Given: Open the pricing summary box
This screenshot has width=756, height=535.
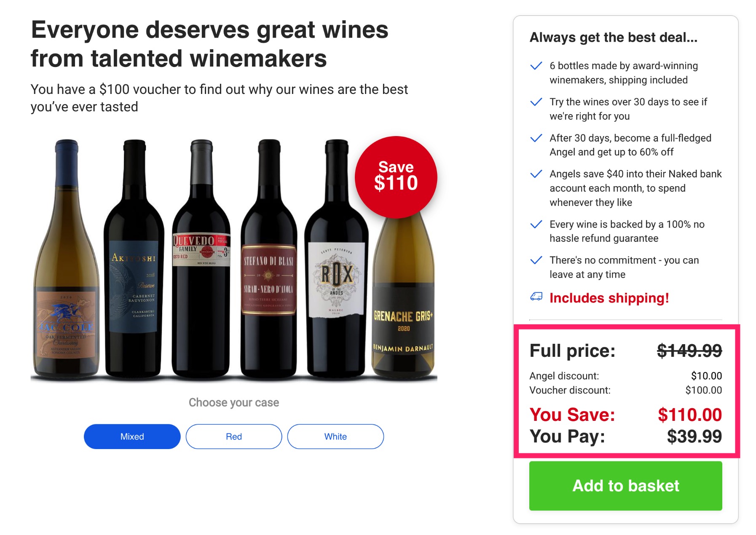Looking at the screenshot, I should (x=625, y=392).
